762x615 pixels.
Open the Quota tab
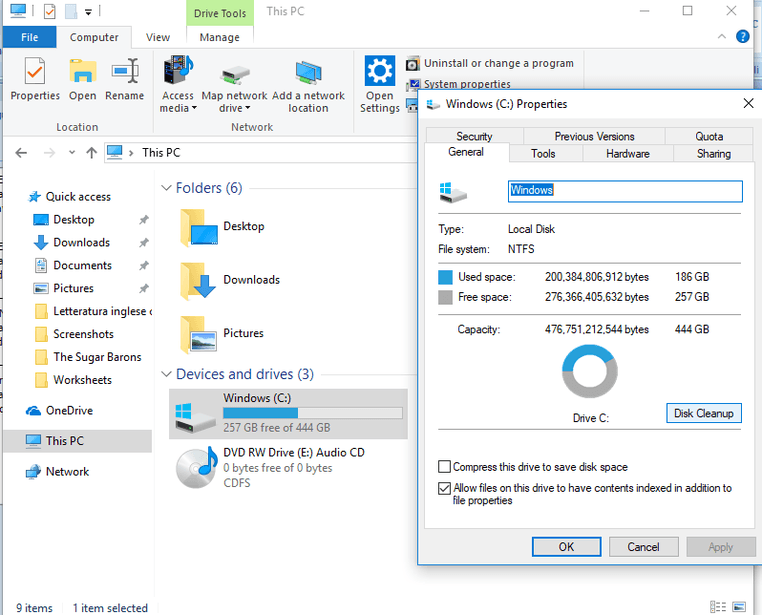[709, 136]
